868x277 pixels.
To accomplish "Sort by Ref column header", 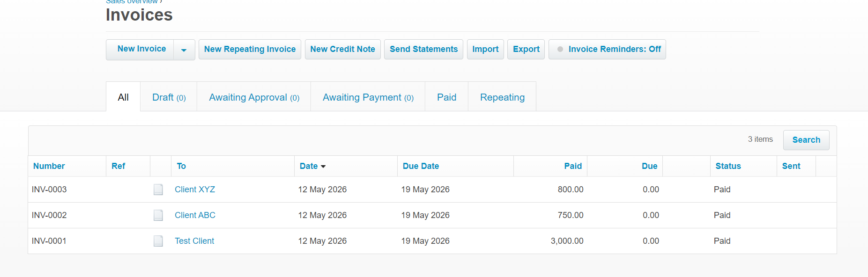I will [x=119, y=166].
